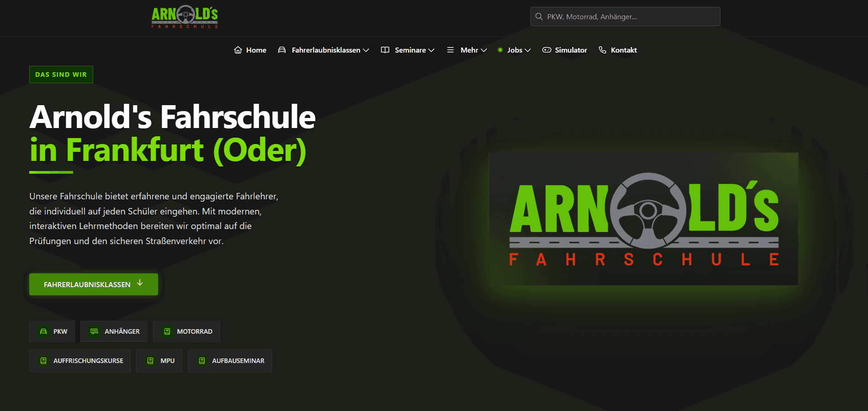This screenshot has height=411, width=868.
Task: Open the ANHÄNGER quick link
Action: 114,331
